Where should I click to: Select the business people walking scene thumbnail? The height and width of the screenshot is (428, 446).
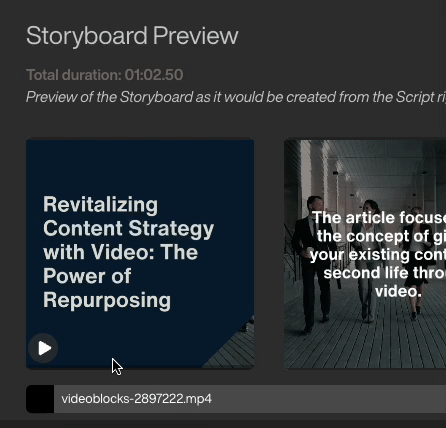tap(365, 254)
